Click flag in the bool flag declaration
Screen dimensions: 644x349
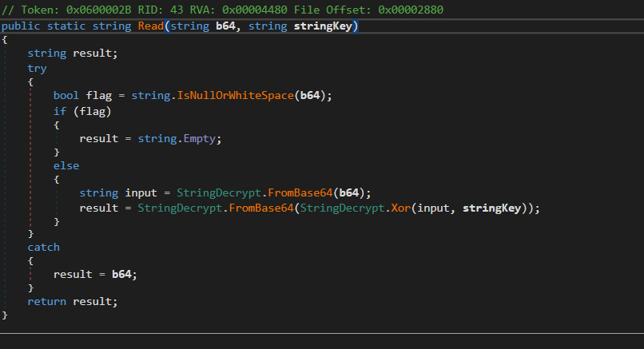tap(99, 96)
